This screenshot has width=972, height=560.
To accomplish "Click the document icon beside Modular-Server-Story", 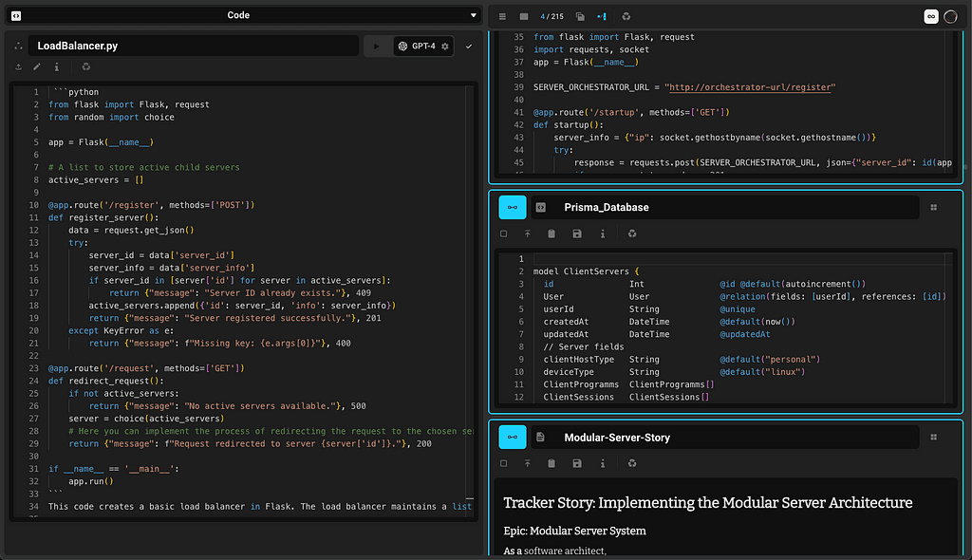I will [540, 438].
